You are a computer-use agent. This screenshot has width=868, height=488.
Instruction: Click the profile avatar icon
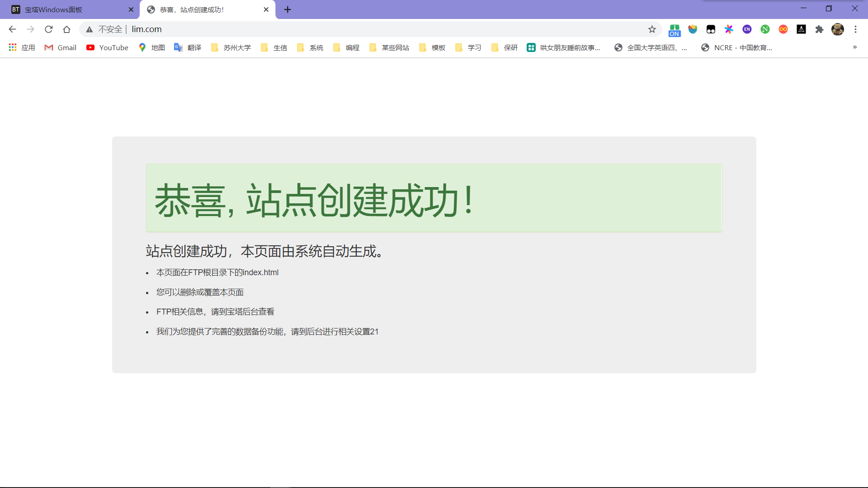[x=838, y=29]
